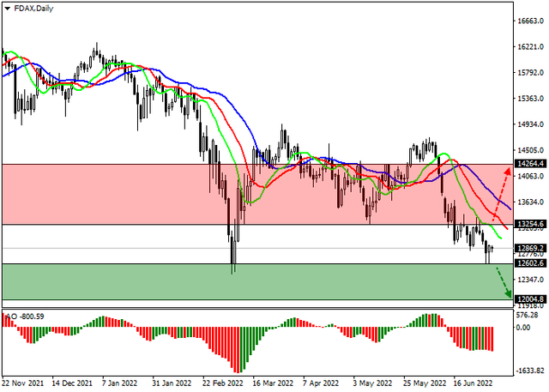The width and height of the screenshot is (549, 392).
Task: Click inside the red resistance zone
Action: coord(129,193)
